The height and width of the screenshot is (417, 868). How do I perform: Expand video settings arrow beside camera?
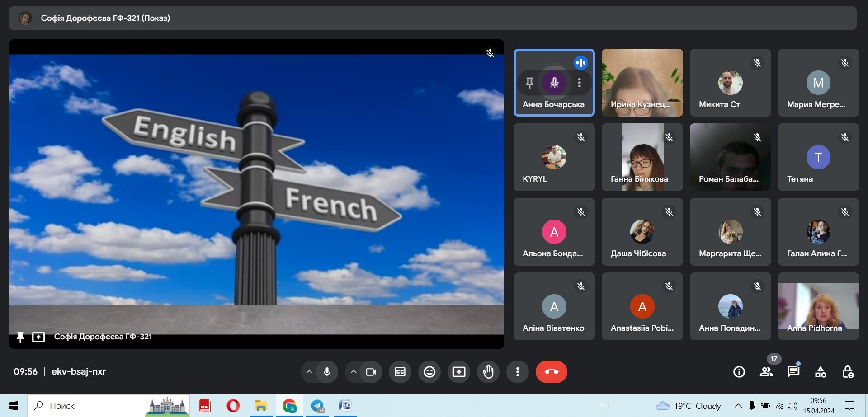tap(354, 372)
